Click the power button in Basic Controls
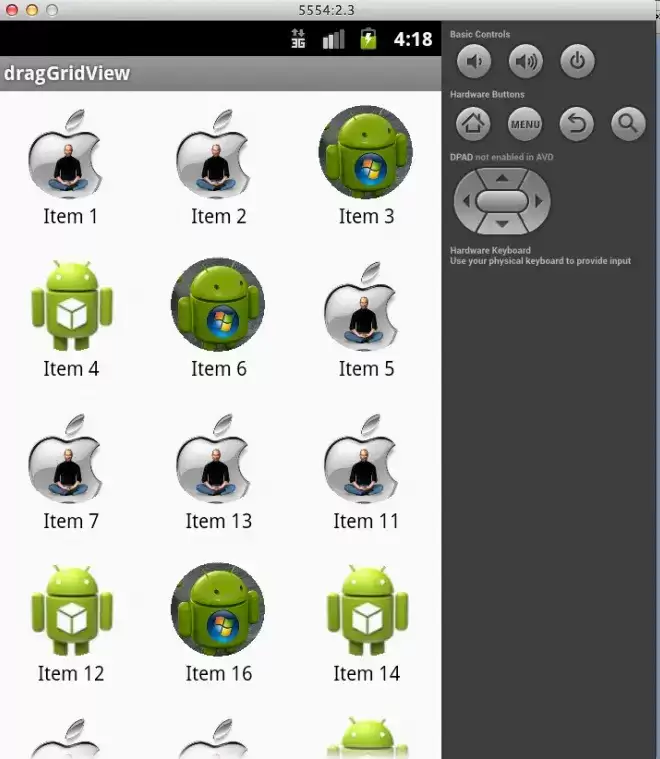This screenshot has width=660, height=759. 577,61
